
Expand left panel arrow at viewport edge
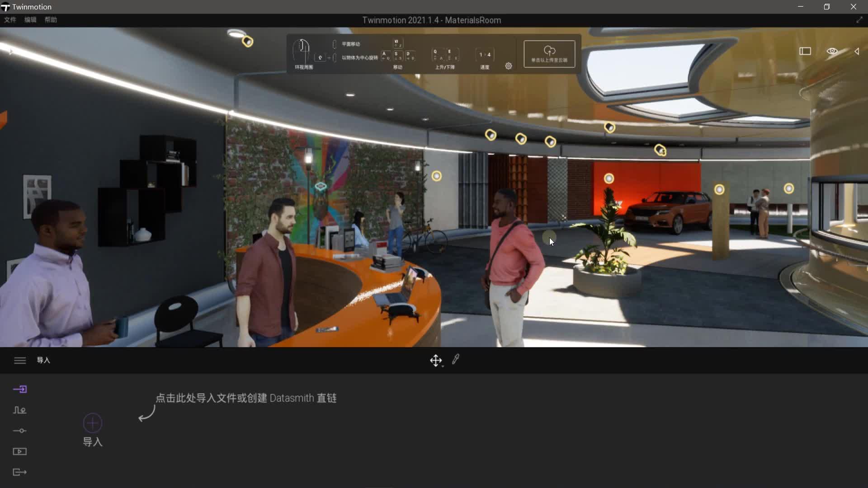[11, 52]
